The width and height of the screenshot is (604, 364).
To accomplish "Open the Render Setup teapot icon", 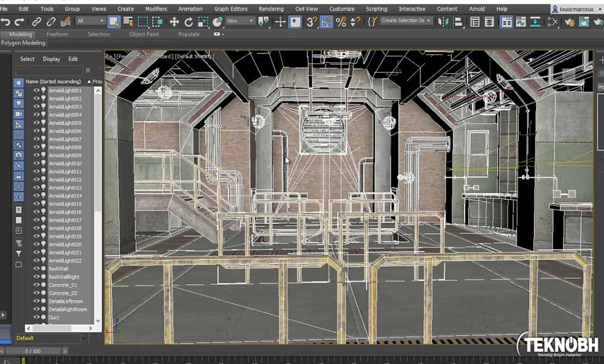I will click(568, 22).
